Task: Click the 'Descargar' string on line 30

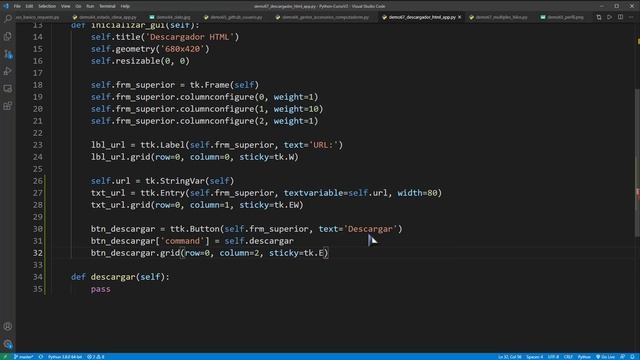Action: coord(371,229)
